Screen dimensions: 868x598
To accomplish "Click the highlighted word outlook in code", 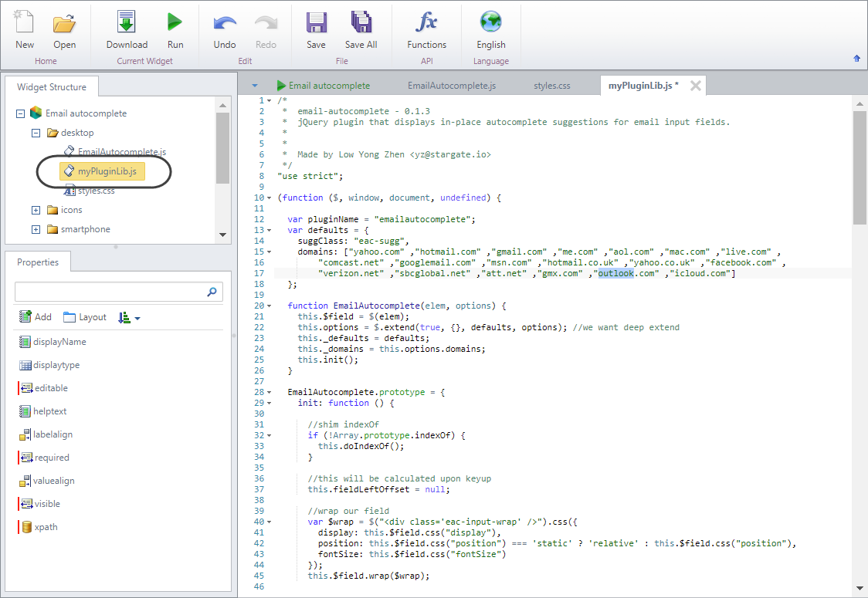I will pyautogui.click(x=615, y=273).
